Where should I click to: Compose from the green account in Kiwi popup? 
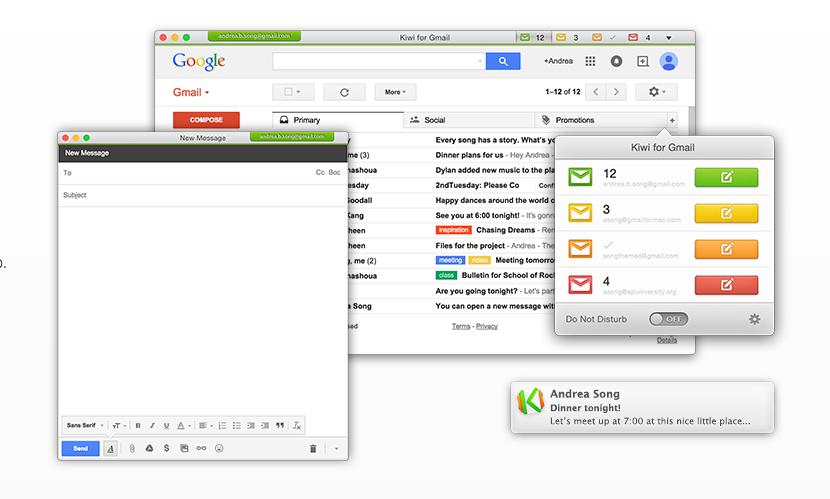[726, 177]
